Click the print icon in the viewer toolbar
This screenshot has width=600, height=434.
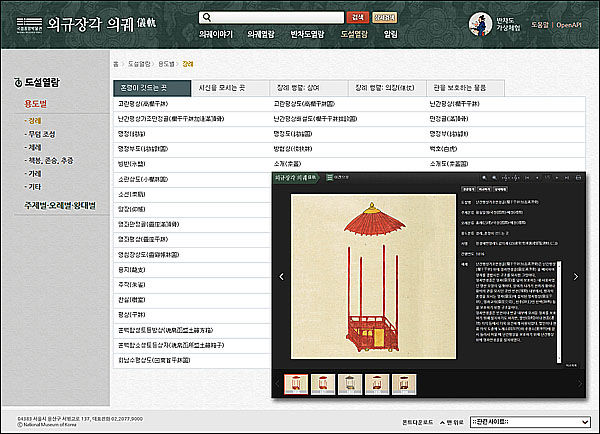pyautogui.click(x=578, y=178)
